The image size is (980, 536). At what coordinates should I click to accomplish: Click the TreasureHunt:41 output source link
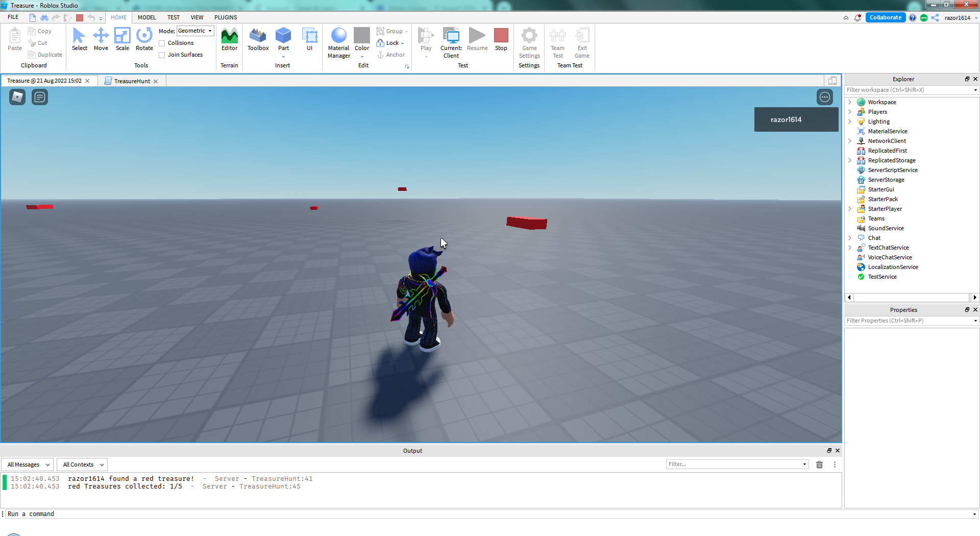(282, 479)
